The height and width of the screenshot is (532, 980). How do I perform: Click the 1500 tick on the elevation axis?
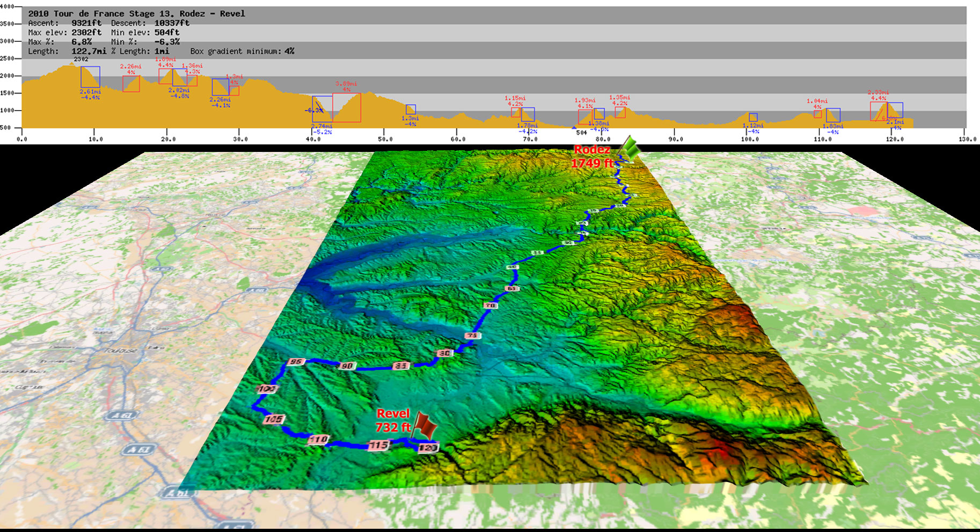tap(7, 93)
